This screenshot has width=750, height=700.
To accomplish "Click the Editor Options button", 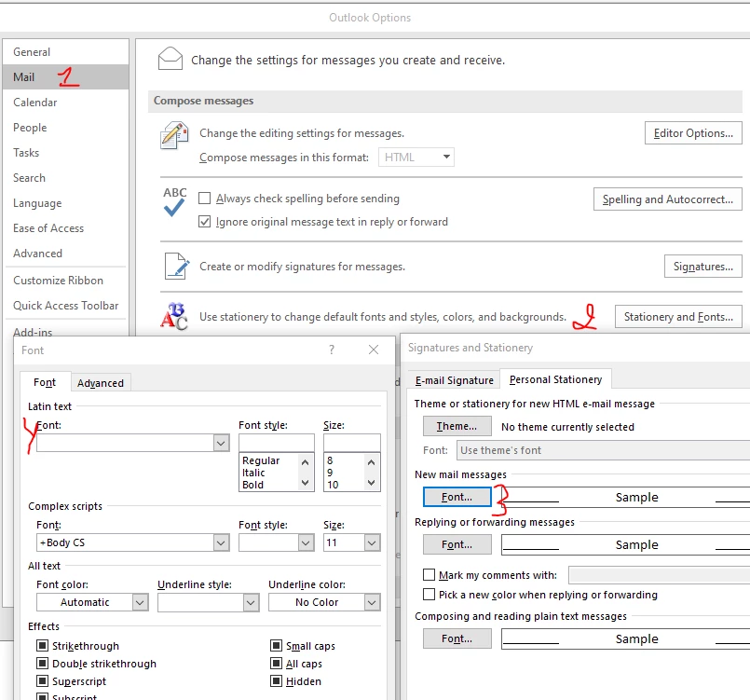I will 693,133.
